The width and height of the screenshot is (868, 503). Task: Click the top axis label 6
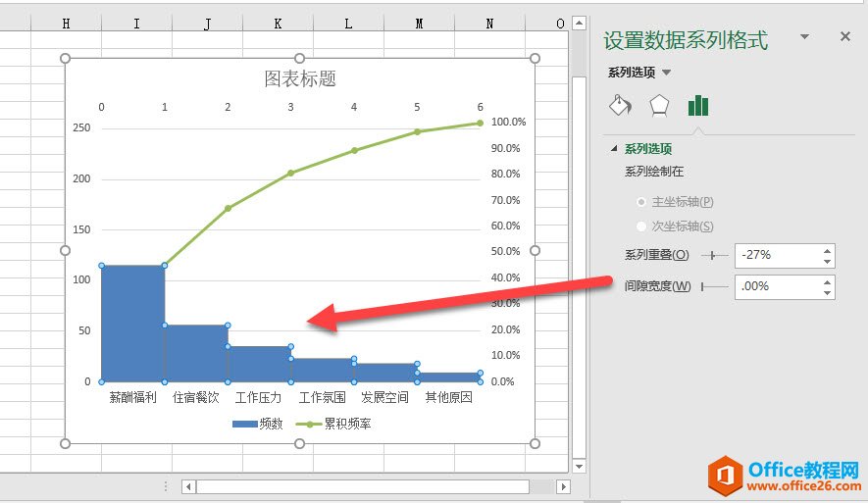click(480, 107)
